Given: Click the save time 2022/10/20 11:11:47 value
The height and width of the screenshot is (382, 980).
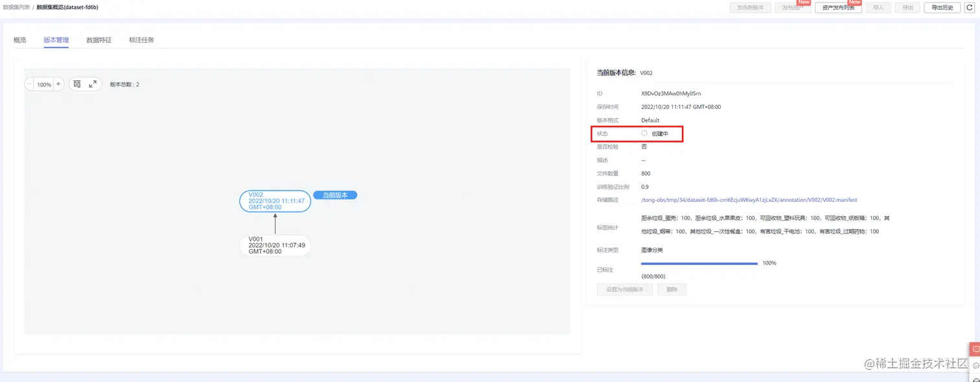Looking at the screenshot, I should pos(681,107).
